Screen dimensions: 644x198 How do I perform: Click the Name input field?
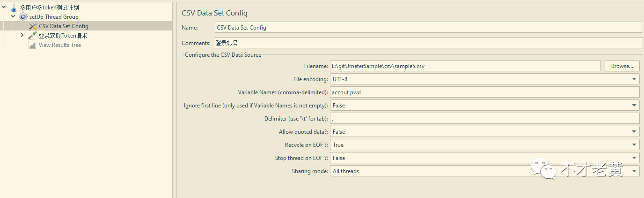tap(428, 28)
